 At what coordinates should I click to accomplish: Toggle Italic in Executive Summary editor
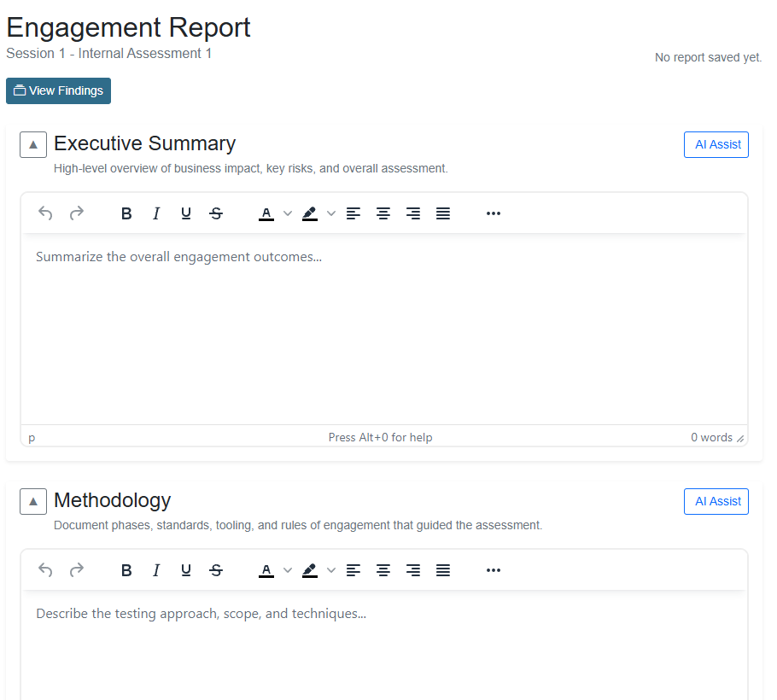pos(156,213)
